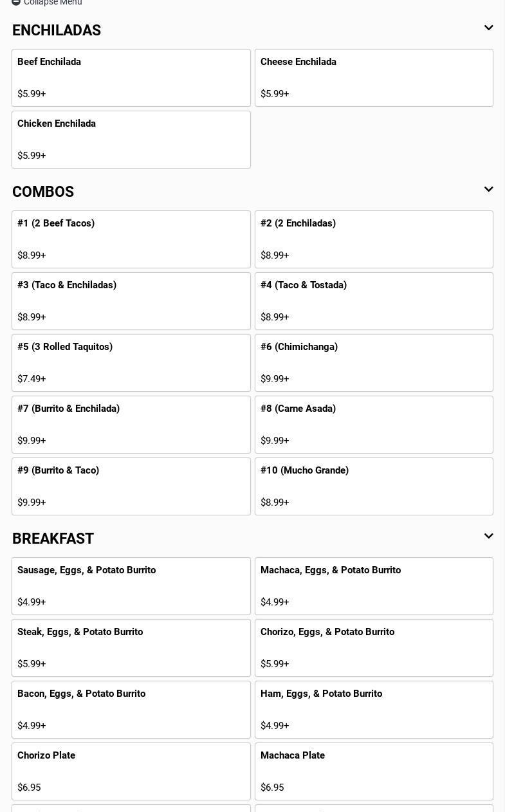505x812 pixels.
Task: Click the Collapse Menu minus icon
Action: click(x=16, y=2)
